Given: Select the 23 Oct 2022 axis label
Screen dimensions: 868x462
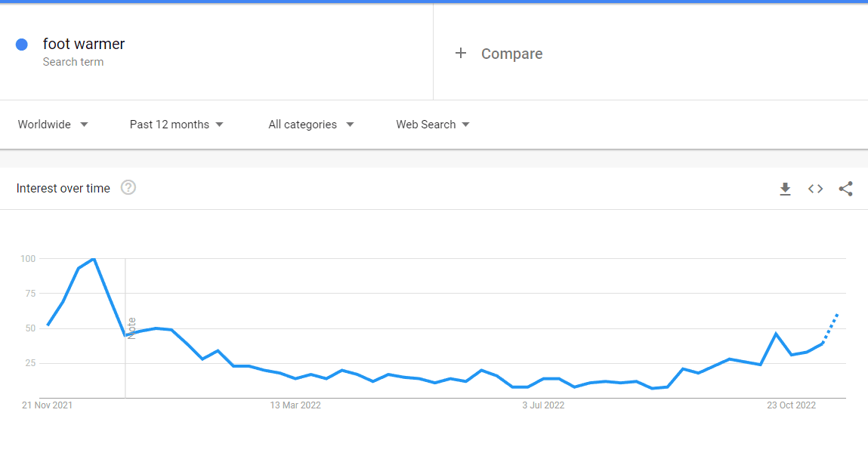Looking at the screenshot, I should pos(791,405).
